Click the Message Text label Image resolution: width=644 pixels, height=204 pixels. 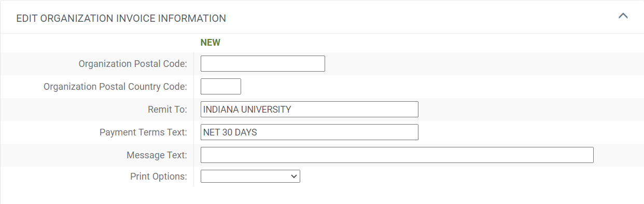pyautogui.click(x=157, y=155)
